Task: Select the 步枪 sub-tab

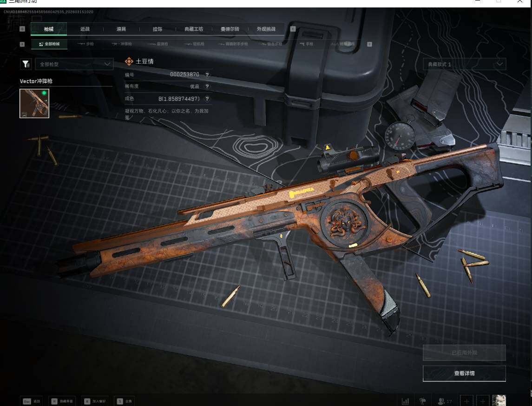Action: [x=85, y=44]
